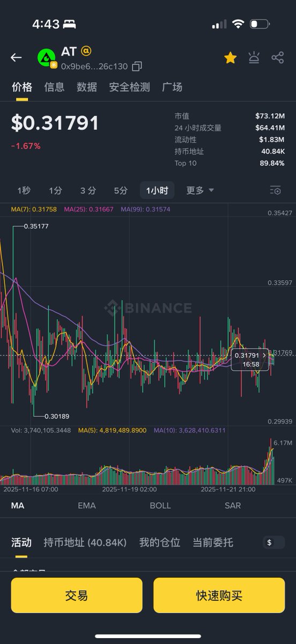Open the 持币地址 (40.84K) tab

click(85, 543)
